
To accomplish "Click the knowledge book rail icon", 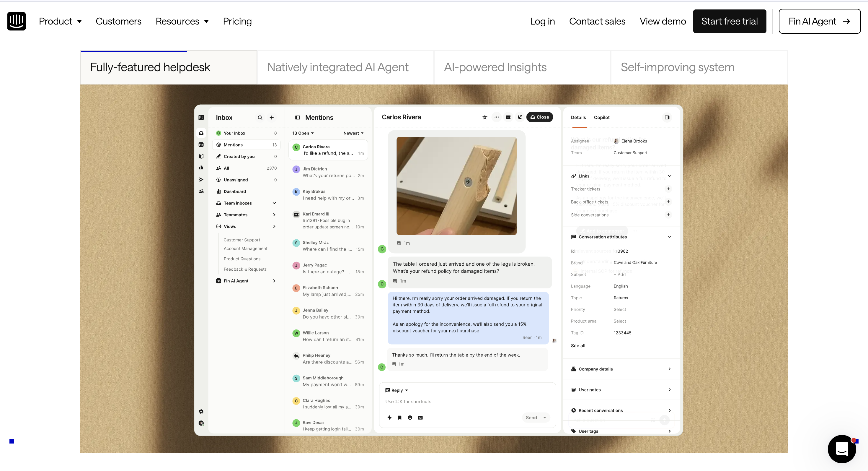I will [x=201, y=156].
